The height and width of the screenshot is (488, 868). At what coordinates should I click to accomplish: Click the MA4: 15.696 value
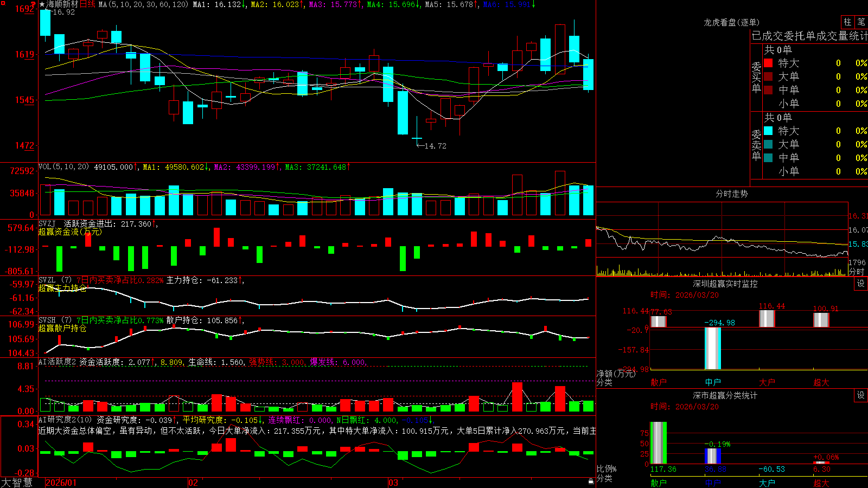click(x=393, y=4)
